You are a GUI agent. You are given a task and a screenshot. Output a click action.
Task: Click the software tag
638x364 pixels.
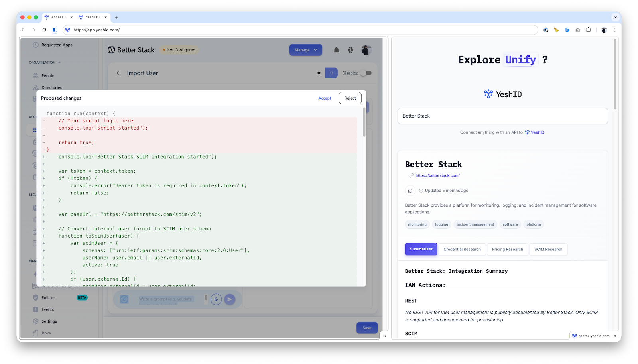[510, 224]
